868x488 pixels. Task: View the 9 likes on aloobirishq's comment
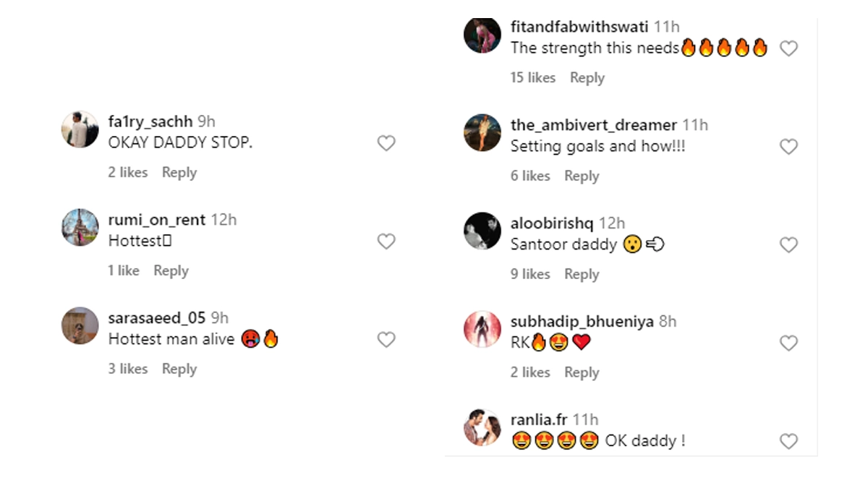[530, 275]
